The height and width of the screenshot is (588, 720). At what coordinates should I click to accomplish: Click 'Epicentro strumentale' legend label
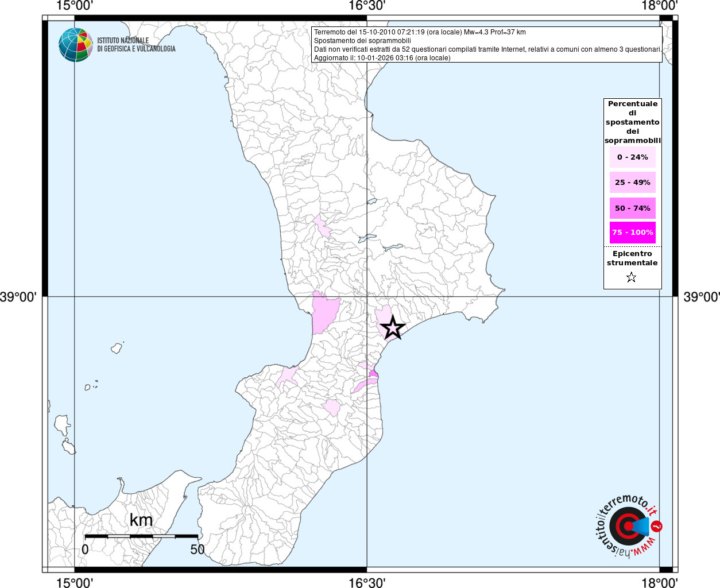pyautogui.click(x=632, y=258)
